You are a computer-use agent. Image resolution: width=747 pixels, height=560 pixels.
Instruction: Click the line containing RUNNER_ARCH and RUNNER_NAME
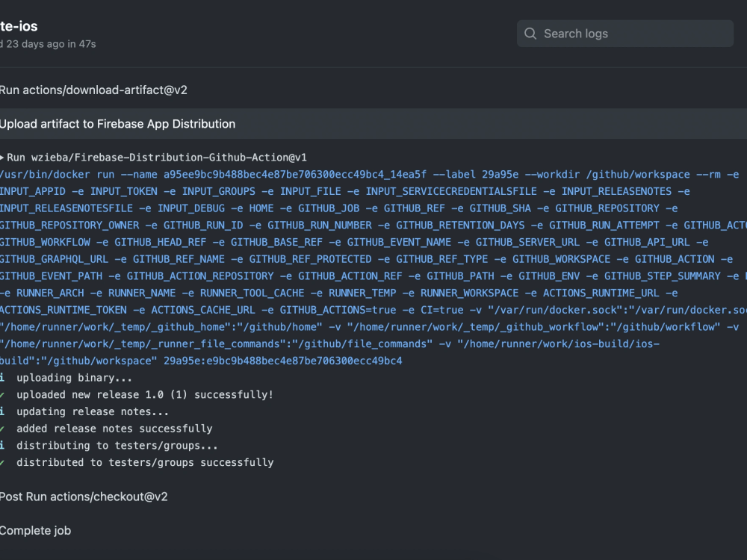338,293
